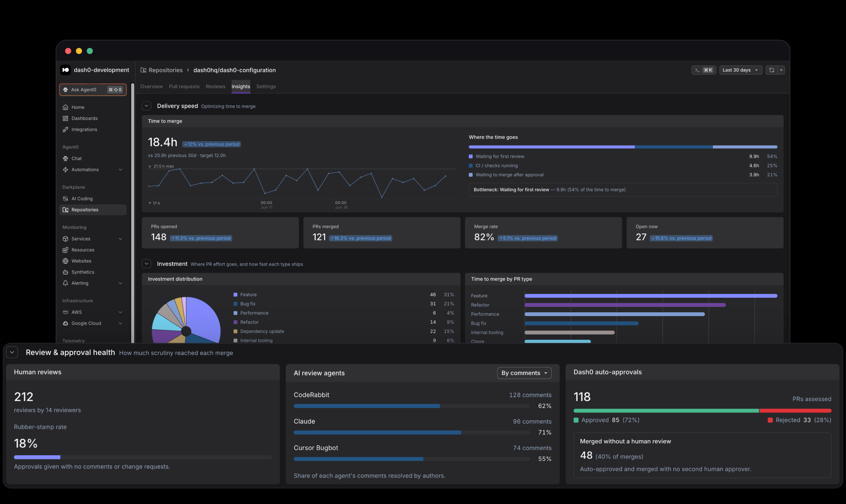
Task: Open the Last 30 days dropdown
Action: point(740,70)
